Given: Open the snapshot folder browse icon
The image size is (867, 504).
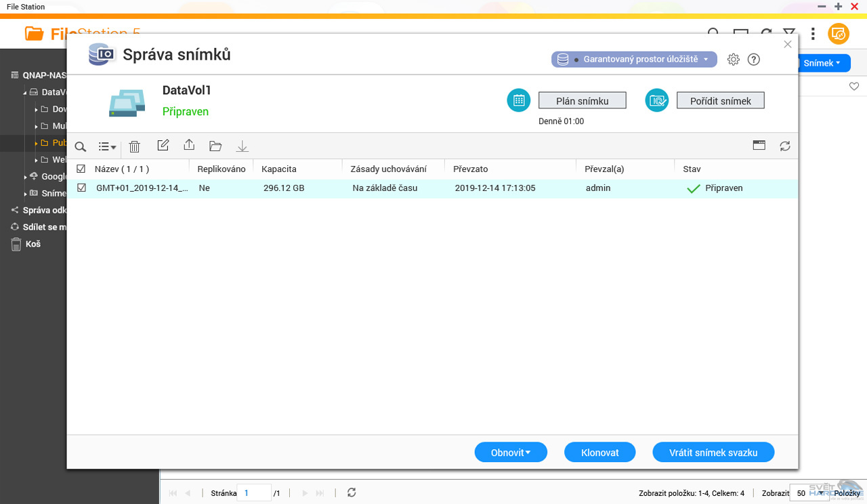Looking at the screenshot, I should (x=215, y=146).
